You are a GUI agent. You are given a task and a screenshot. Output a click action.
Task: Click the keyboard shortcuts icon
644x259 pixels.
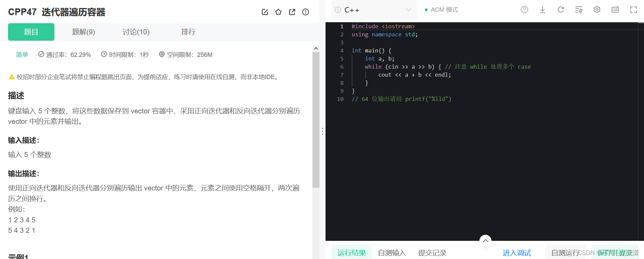(615, 10)
